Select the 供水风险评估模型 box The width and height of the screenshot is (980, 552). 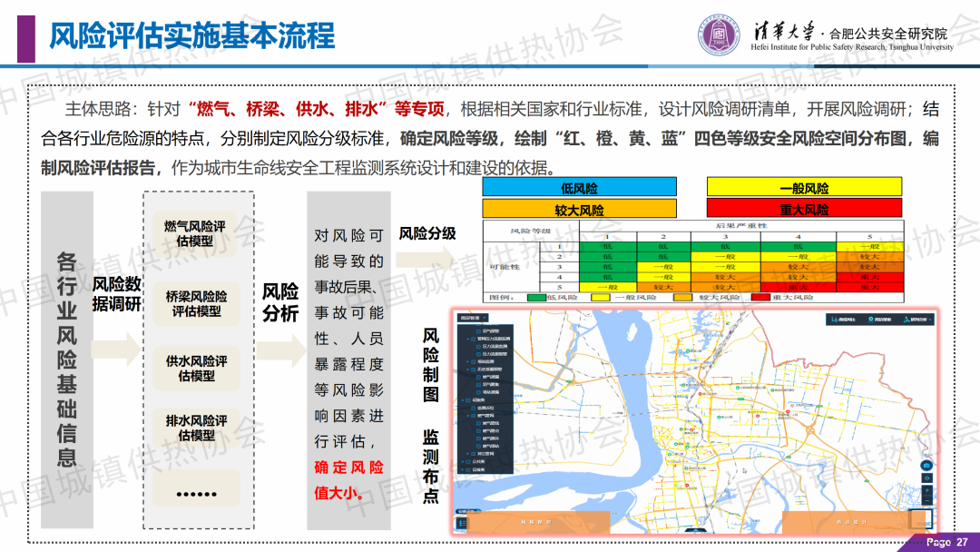(x=195, y=368)
